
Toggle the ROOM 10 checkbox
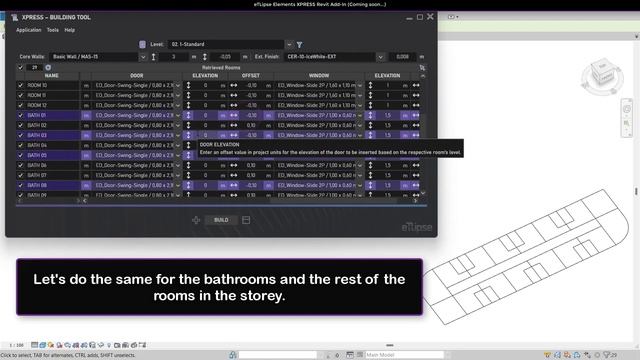point(20,85)
